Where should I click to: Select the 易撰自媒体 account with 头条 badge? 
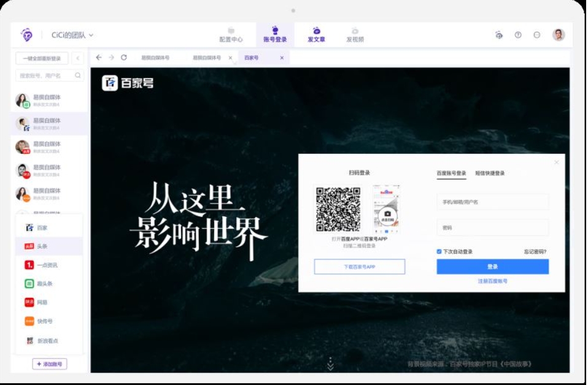[x=49, y=147]
